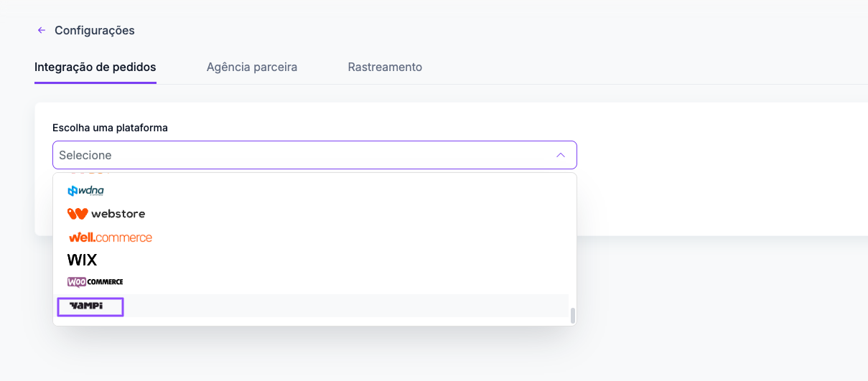This screenshot has width=868, height=381.
Task: Choose the wdna platform logo
Action: 86,191
